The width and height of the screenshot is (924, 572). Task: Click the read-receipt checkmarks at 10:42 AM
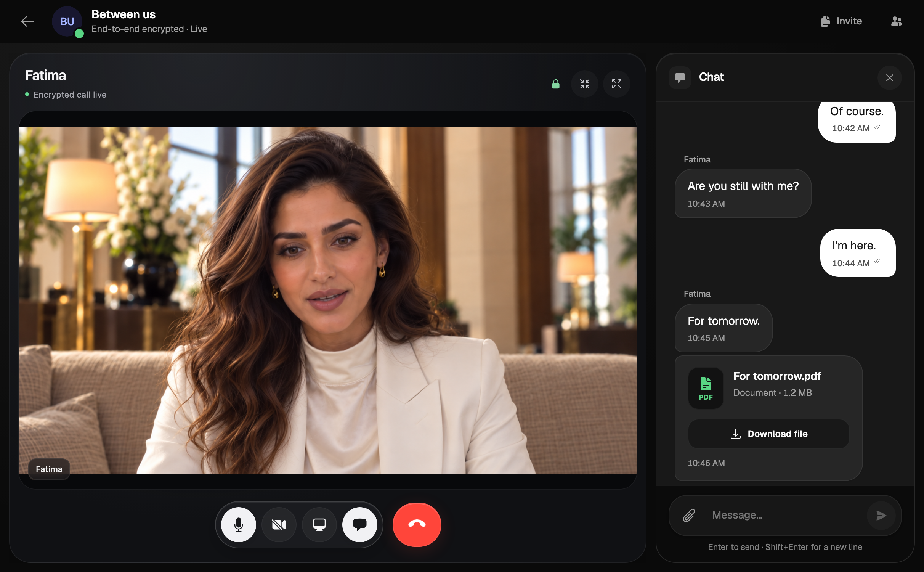click(x=877, y=127)
